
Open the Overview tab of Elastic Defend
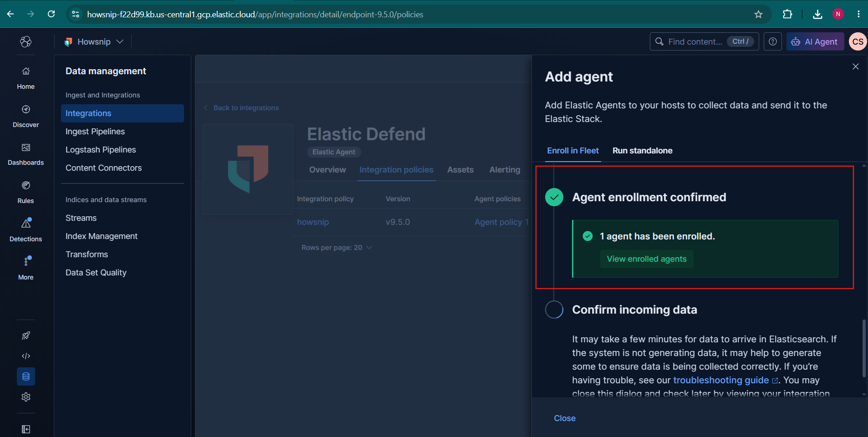click(x=327, y=170)
